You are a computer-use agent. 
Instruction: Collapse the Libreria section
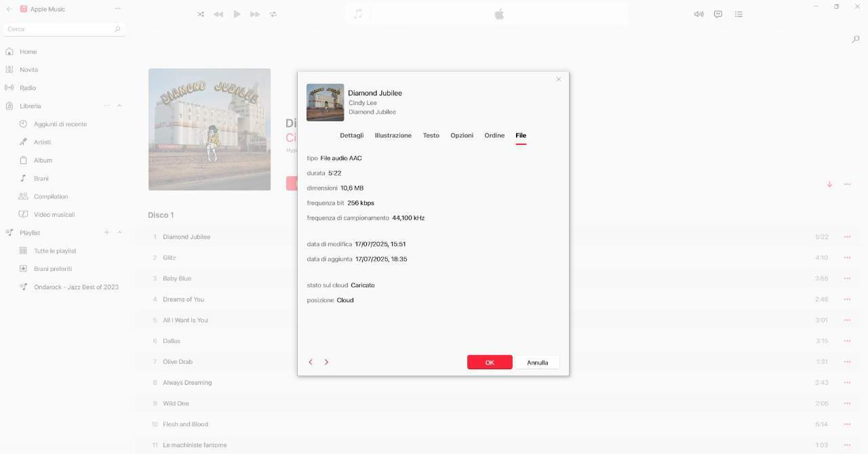119,106
